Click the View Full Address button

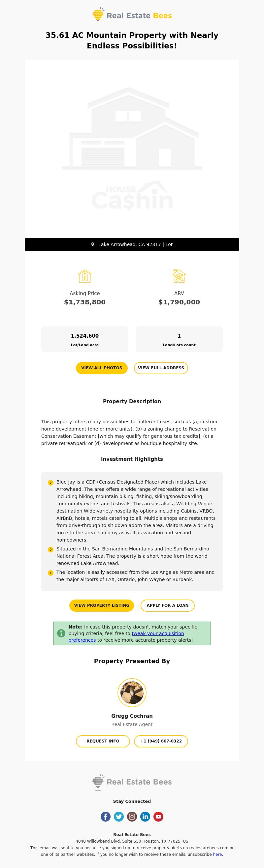tap(161, 368)
